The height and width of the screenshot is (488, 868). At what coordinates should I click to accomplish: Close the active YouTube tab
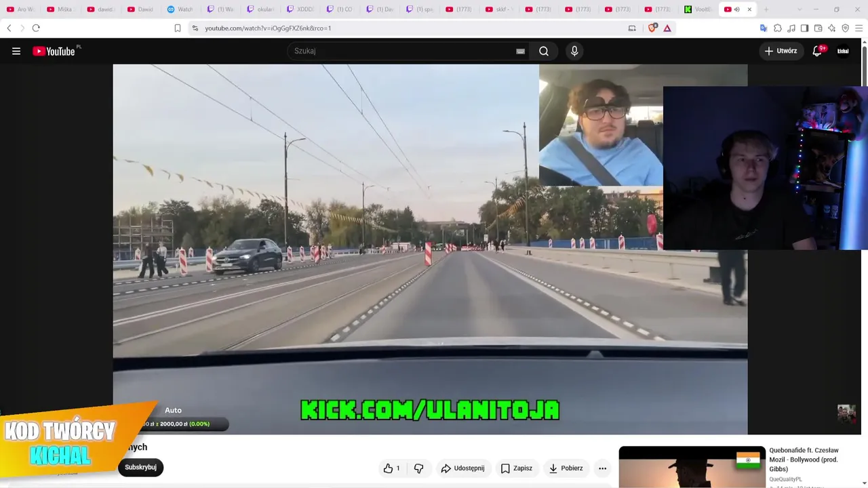point(749,9)
